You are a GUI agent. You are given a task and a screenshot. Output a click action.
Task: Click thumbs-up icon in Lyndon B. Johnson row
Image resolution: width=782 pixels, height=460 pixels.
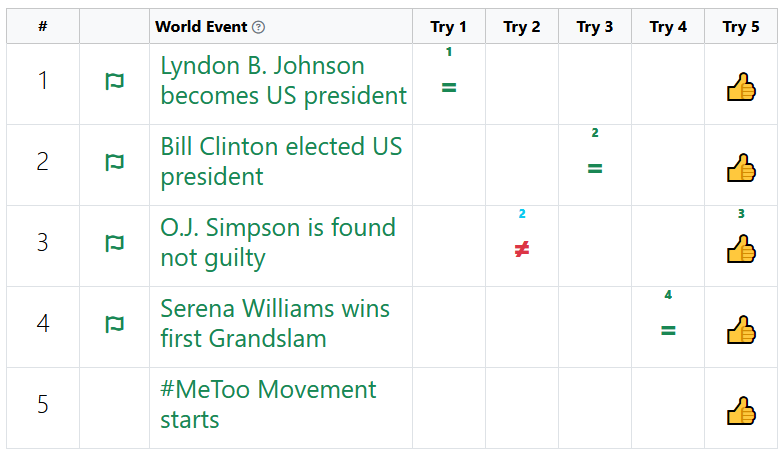click(x=741, y=87)
